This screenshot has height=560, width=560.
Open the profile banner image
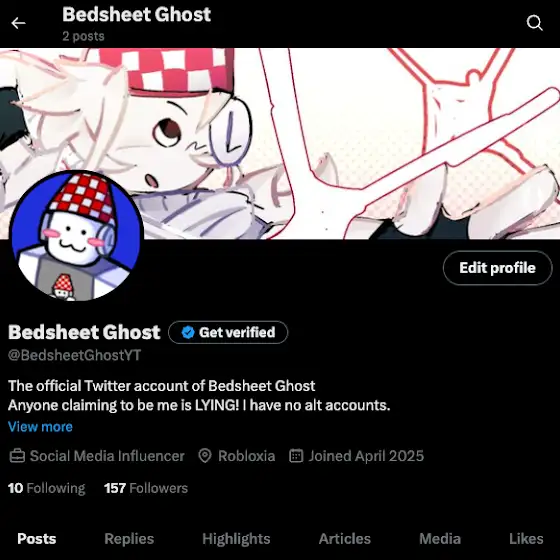280,144
